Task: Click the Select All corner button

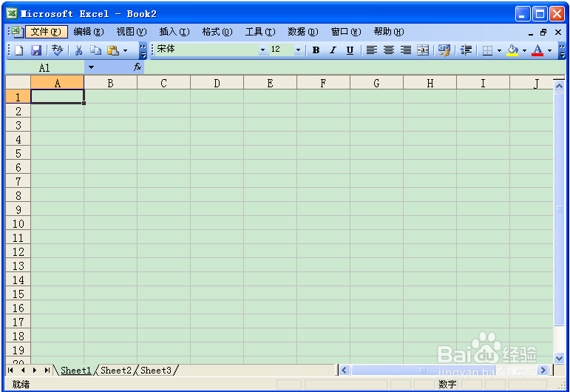Action: click(x=18, y=83)
